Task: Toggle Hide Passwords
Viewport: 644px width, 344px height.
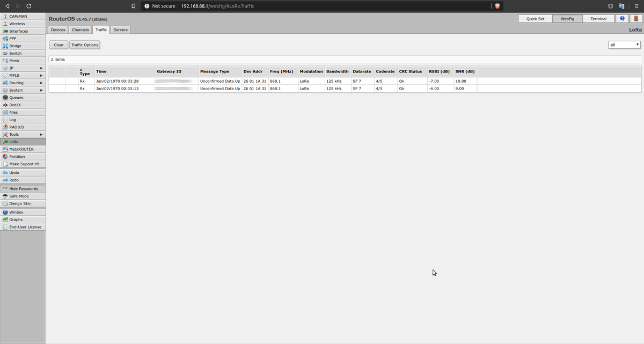Action: (23, 189)
